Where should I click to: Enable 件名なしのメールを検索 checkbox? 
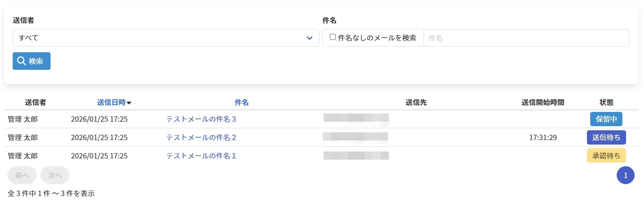tap(333, 37)
